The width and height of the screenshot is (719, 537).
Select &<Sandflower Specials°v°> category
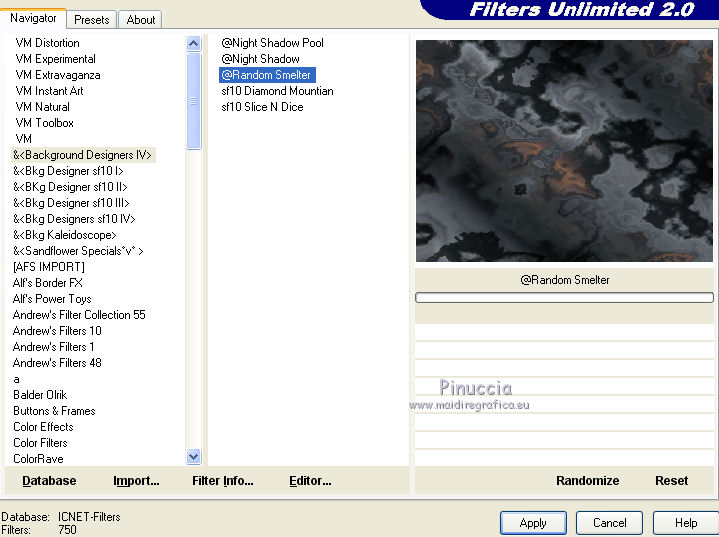click(78, 251)
